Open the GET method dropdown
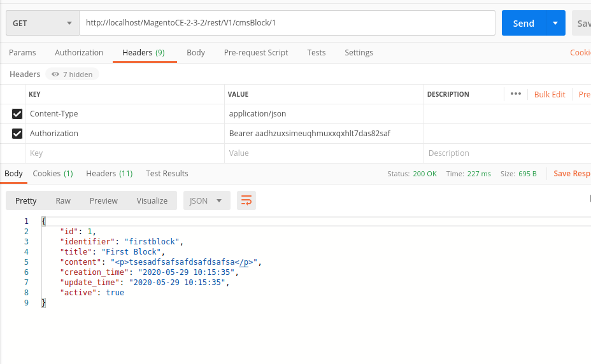Image resolution: width=591 pixels, height=364 pixels. (x=42, y=23)
